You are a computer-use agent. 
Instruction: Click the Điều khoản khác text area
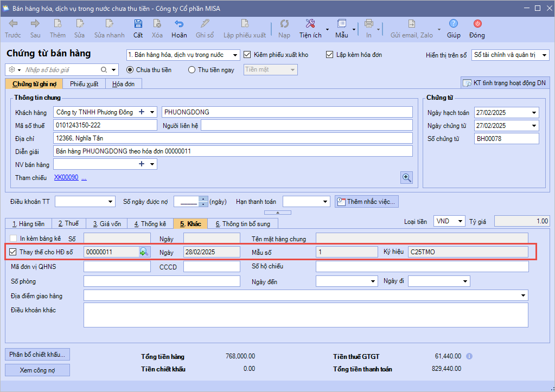306,315
